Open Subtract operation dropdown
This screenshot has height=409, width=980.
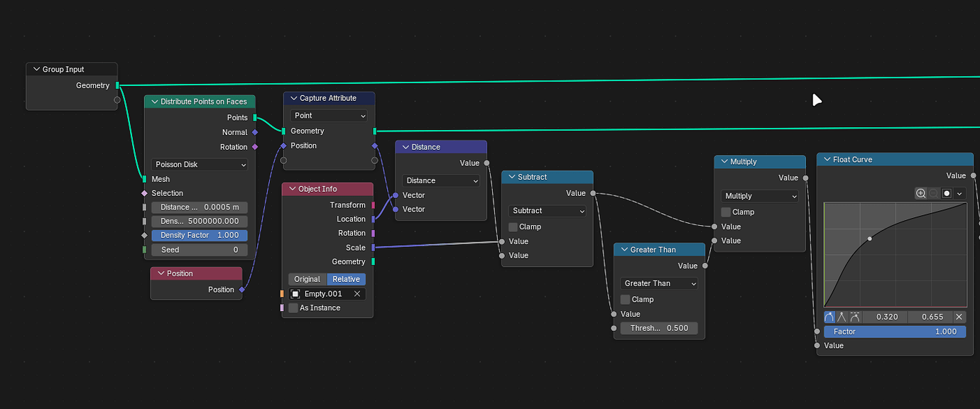click(x=548, y=211)
